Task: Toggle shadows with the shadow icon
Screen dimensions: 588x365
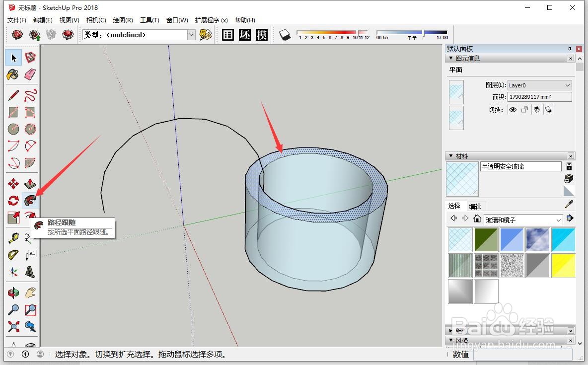Action: pos(285,35)
